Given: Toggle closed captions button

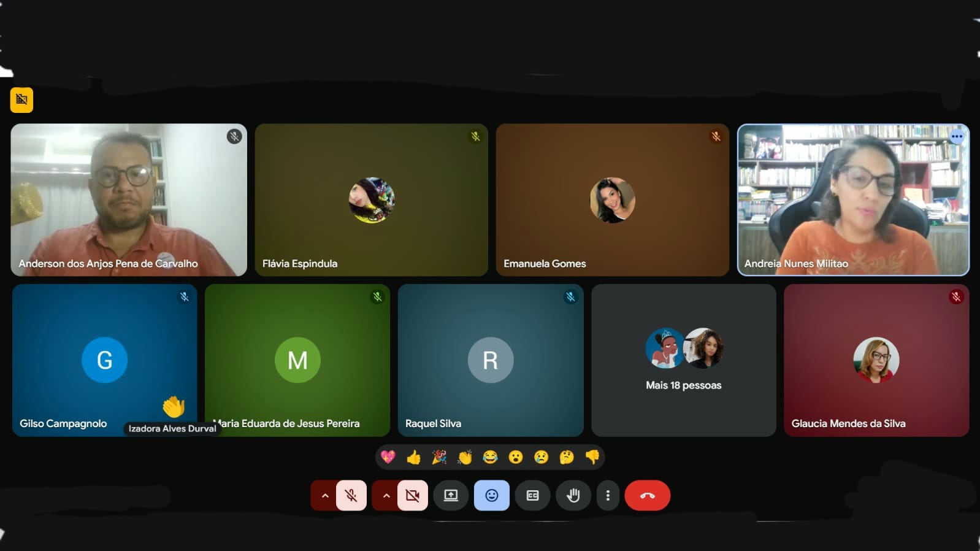Looking at the screenshot, I should (532, 495).
